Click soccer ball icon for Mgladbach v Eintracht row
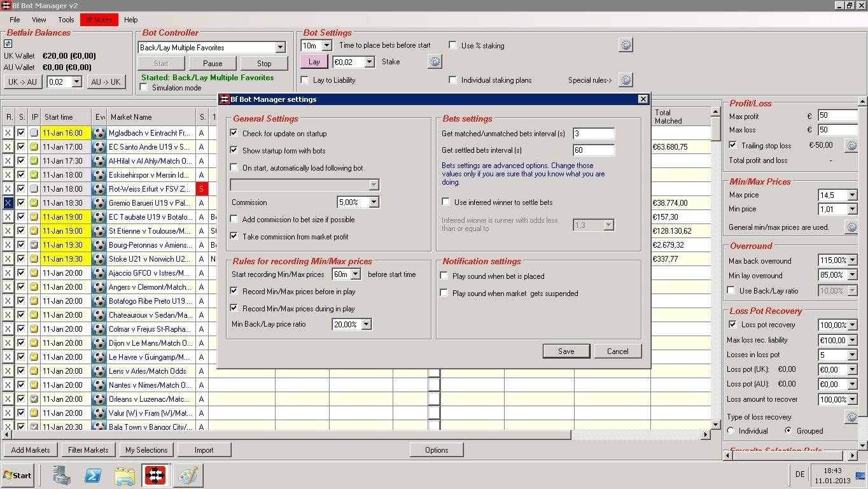The height and width of the screenshot is (489, 868). [x=99, y=133]
